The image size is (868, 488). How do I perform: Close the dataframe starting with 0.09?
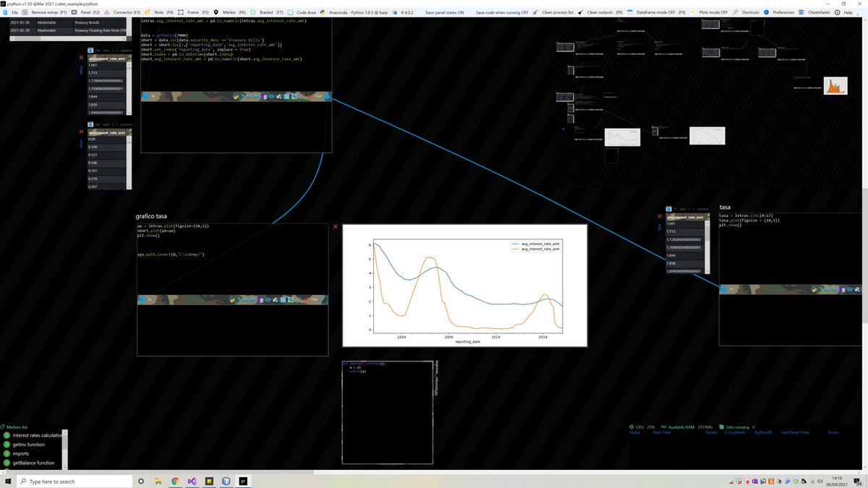(81, 132)
